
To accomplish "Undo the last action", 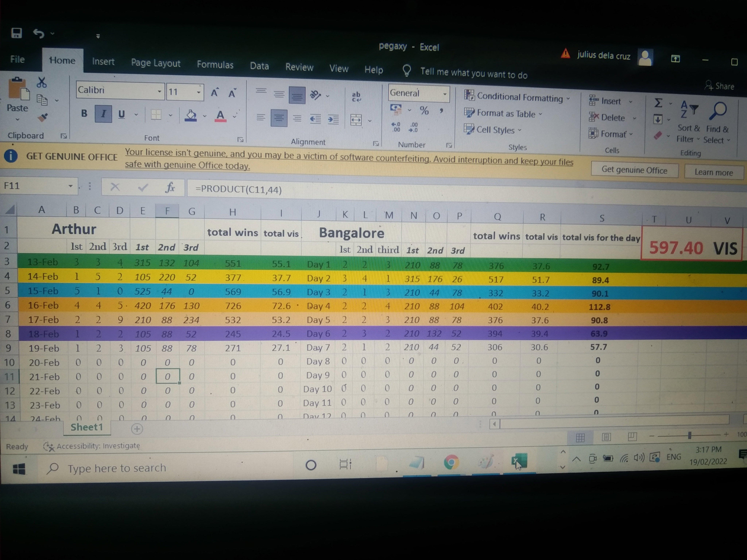I will [x=38, y=34].
